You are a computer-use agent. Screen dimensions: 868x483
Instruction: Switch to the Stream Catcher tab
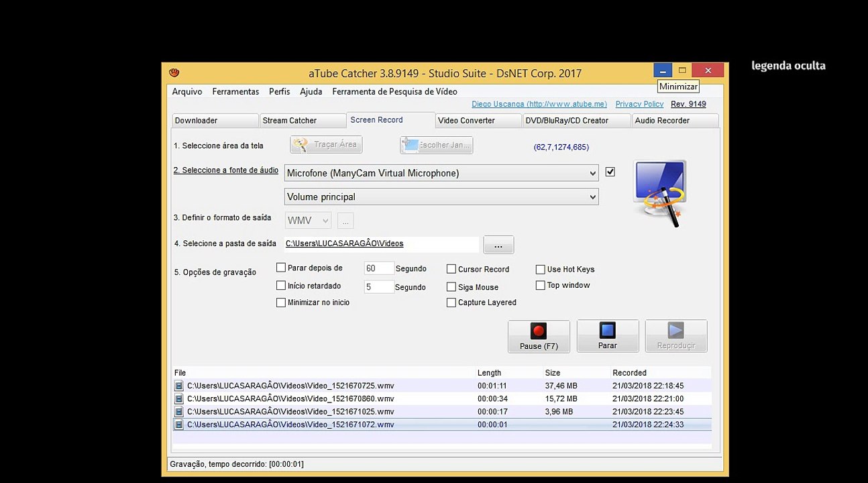click(x=303, y=121)
